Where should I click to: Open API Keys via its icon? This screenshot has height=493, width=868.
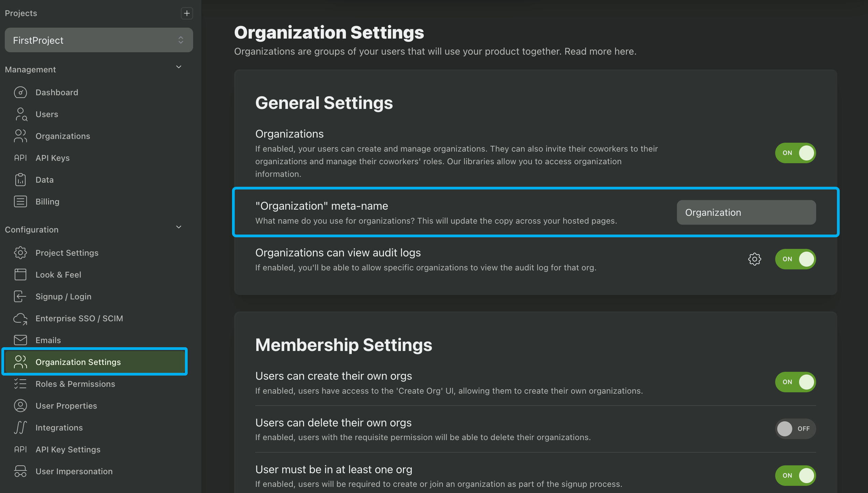20,158
